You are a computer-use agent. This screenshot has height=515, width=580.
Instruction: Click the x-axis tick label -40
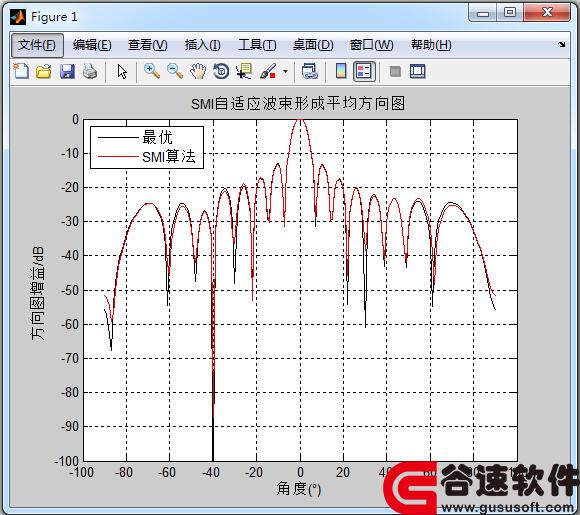pyautogui.click(x=210, y=472)
